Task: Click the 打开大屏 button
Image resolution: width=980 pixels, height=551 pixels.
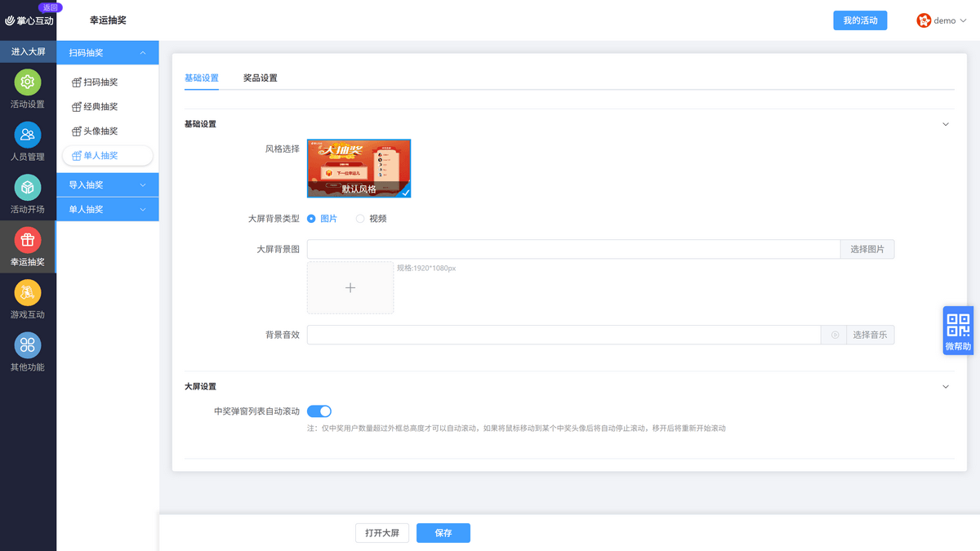Action: (382, 533)
